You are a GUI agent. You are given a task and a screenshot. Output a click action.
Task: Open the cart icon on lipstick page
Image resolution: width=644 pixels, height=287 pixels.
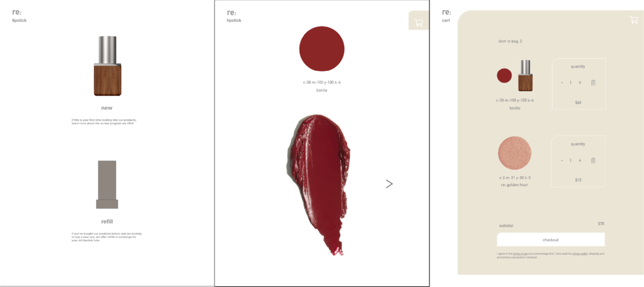pos(419,21)
